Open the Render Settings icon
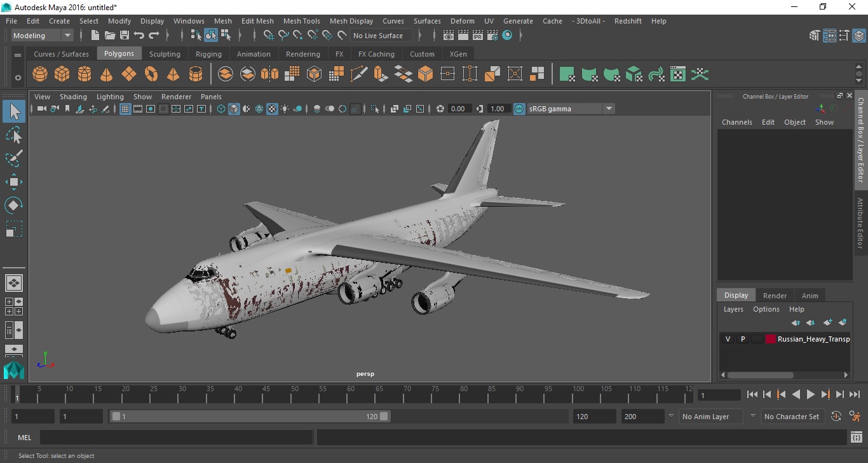Viewport: 868px width, 463px height. click(x=492, y=36)
